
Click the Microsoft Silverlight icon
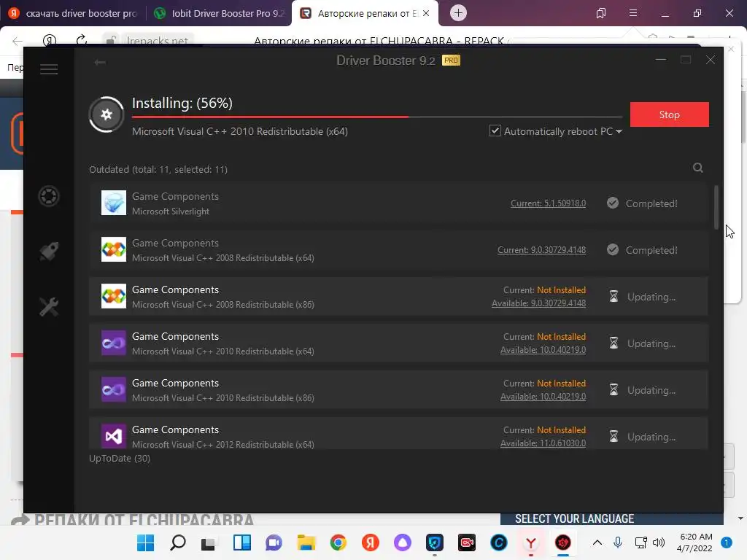point(113,203)
